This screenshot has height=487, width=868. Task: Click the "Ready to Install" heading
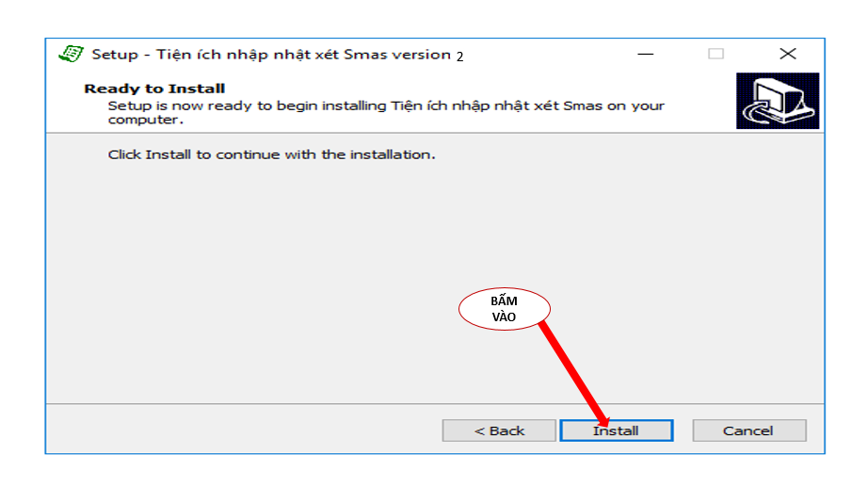[154, 89]
